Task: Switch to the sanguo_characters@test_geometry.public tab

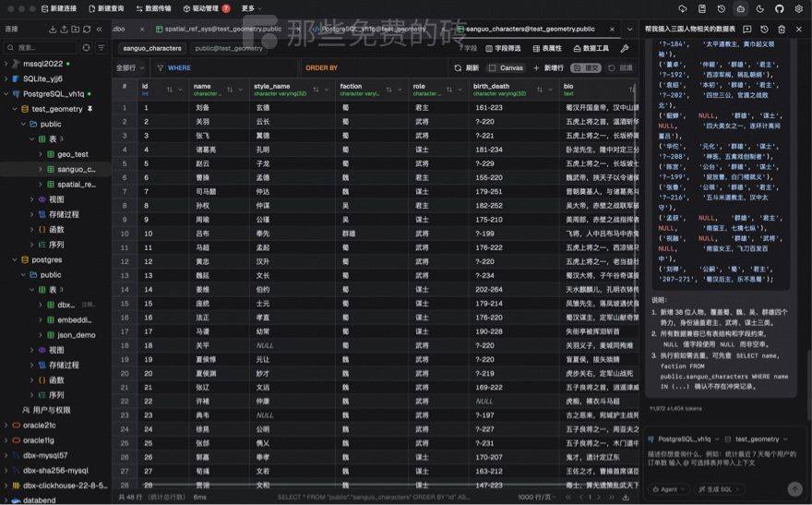Action: point(531,29)
